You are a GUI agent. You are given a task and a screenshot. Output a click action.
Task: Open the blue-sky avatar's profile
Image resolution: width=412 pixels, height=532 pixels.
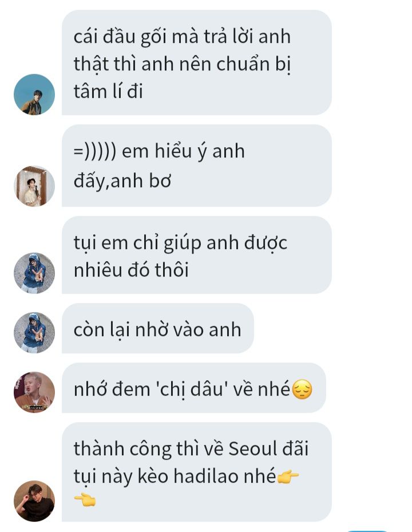[34, 94]
